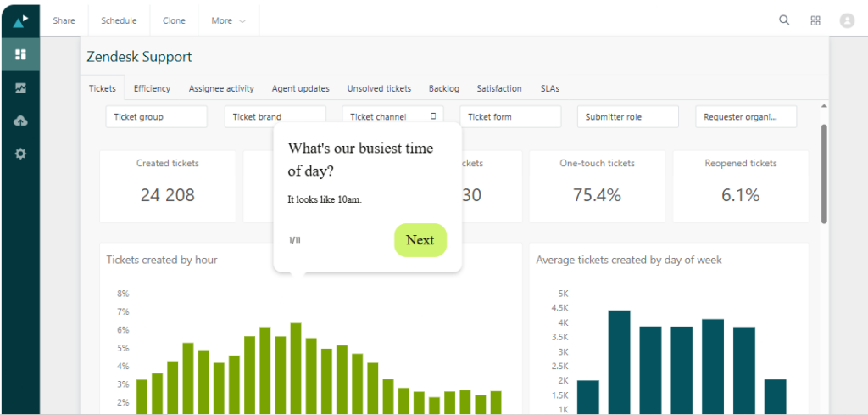Click the small icon in Ticket channel filter
This screenshot has width=868, height=415.
tap(433, 115)
